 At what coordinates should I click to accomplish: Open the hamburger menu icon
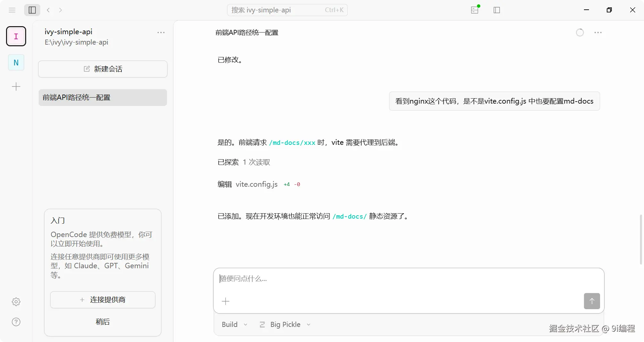[12, 10]
